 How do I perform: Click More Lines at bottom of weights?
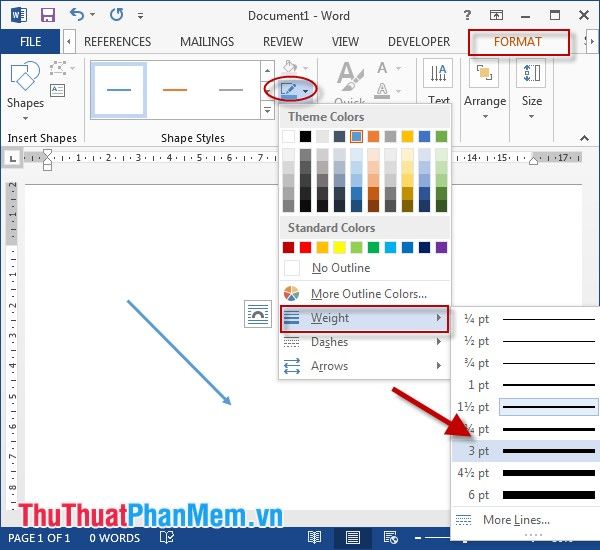point(515,520)
